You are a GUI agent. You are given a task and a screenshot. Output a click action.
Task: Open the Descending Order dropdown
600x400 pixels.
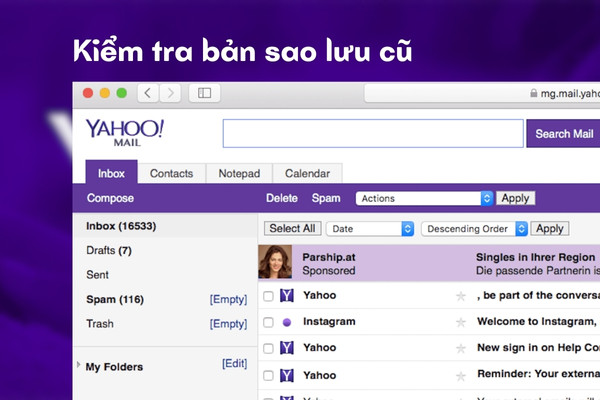coord(474,229)
